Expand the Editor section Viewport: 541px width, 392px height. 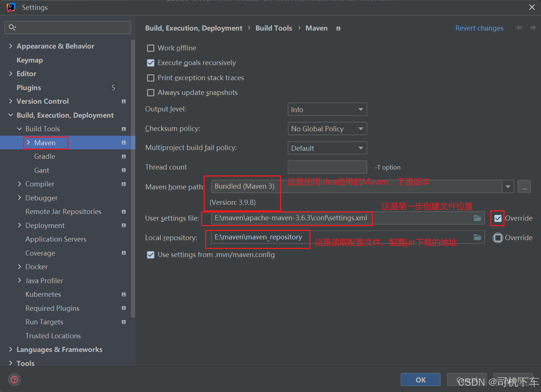(11, 74)
